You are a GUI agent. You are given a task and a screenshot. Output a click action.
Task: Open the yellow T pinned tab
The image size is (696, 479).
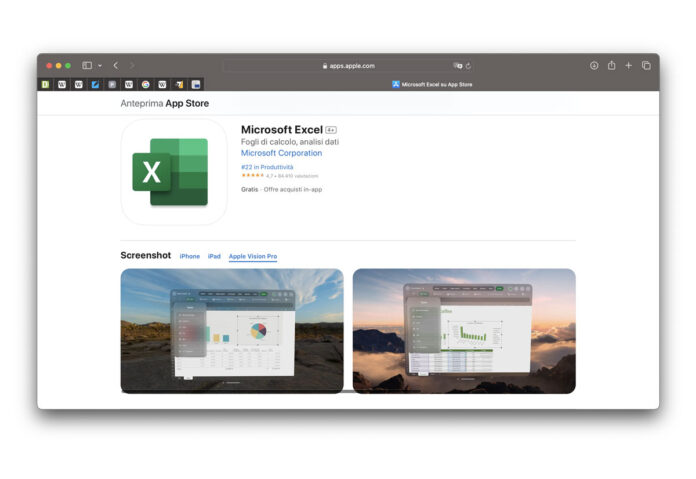(x=179, y=84)
